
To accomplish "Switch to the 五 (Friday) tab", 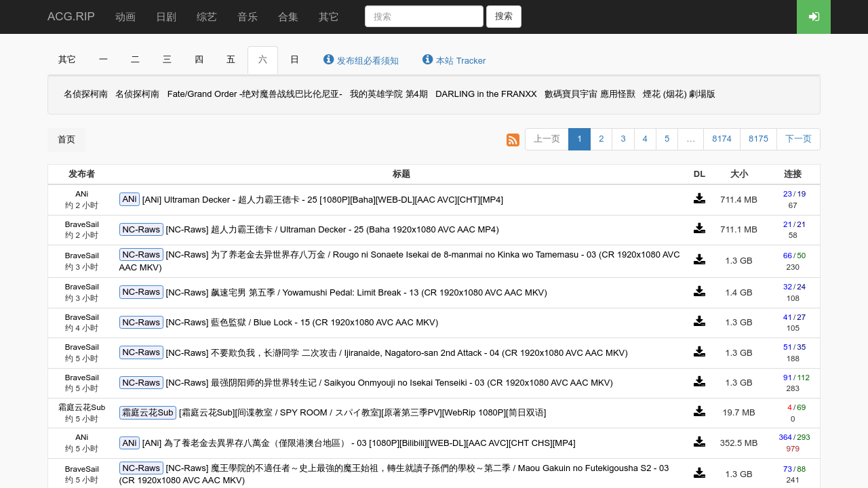I will click(231, 60).
